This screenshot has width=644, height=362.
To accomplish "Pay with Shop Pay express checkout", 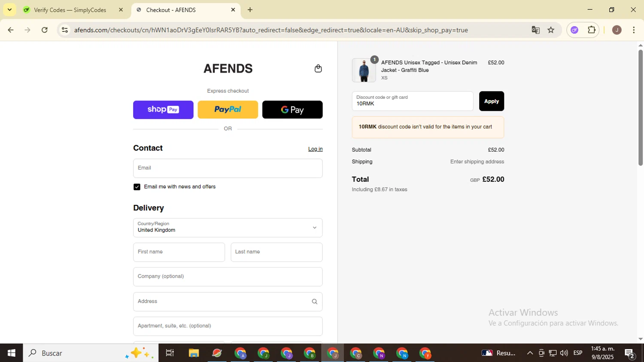I will click(x=163, y=110).
